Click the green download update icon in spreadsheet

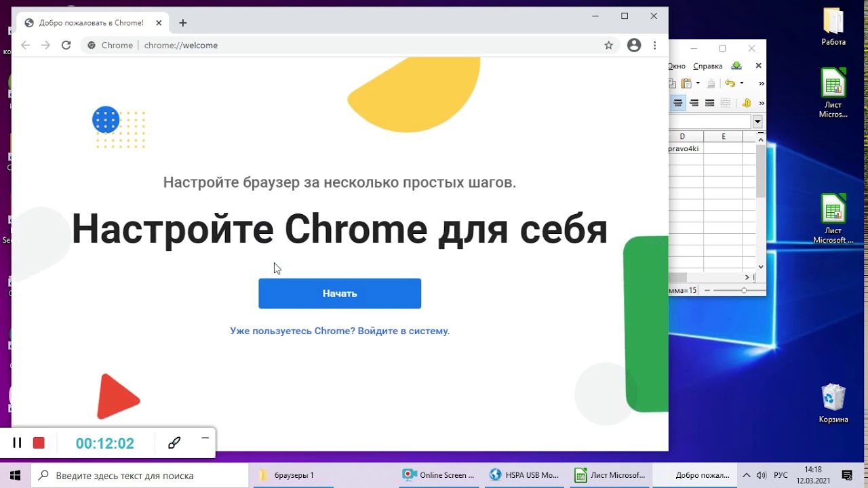click(736, 66)
